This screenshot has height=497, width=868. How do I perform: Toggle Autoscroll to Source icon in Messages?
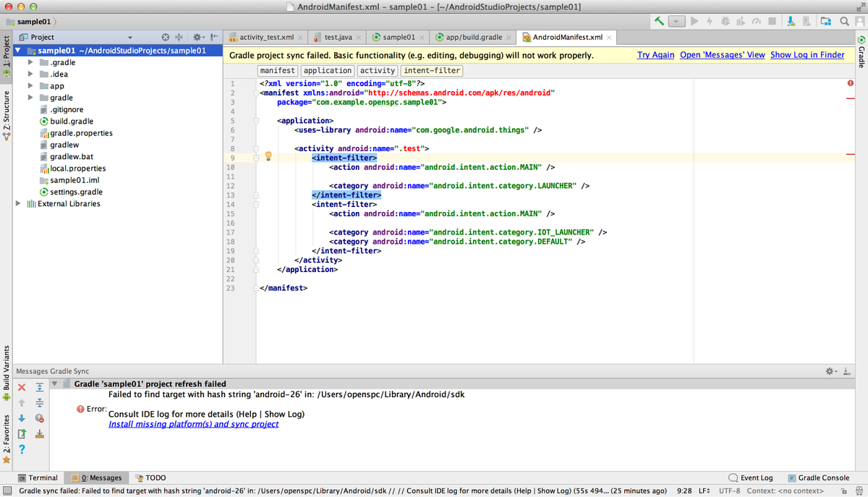tap(40, 434)
